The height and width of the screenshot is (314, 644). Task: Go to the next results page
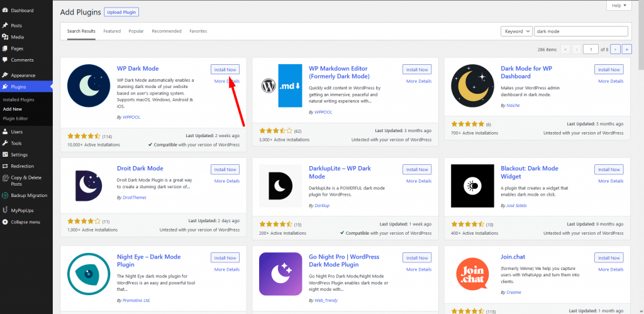pyautogui.click(x=615, y=49)
